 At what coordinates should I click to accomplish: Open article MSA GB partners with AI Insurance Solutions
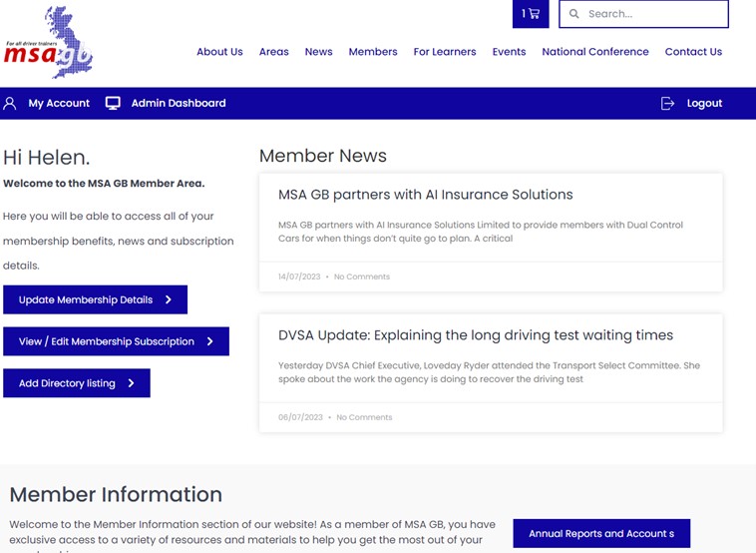(425, 195)
